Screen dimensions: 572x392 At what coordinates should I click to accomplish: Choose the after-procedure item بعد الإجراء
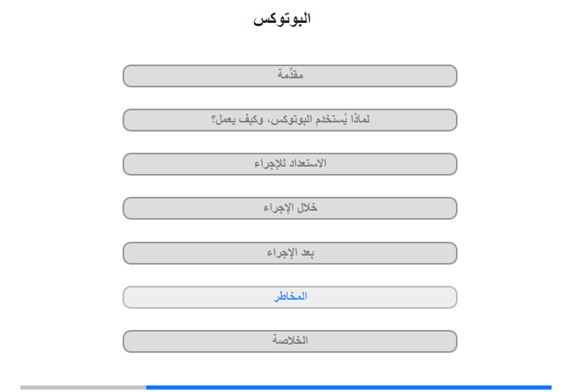pyautogui.click(x=290, y=252)
